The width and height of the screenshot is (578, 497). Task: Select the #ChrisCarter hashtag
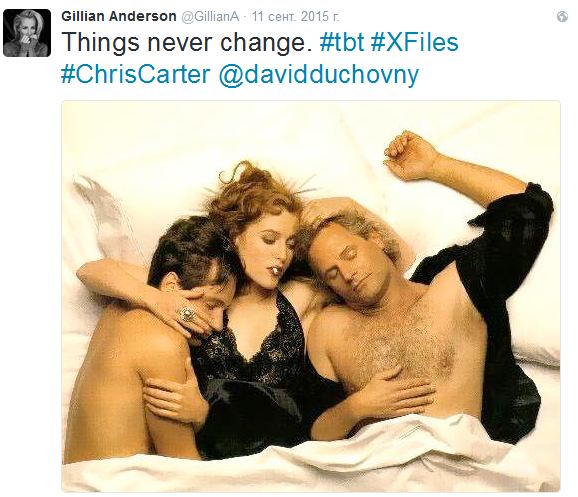pos(135,74)
